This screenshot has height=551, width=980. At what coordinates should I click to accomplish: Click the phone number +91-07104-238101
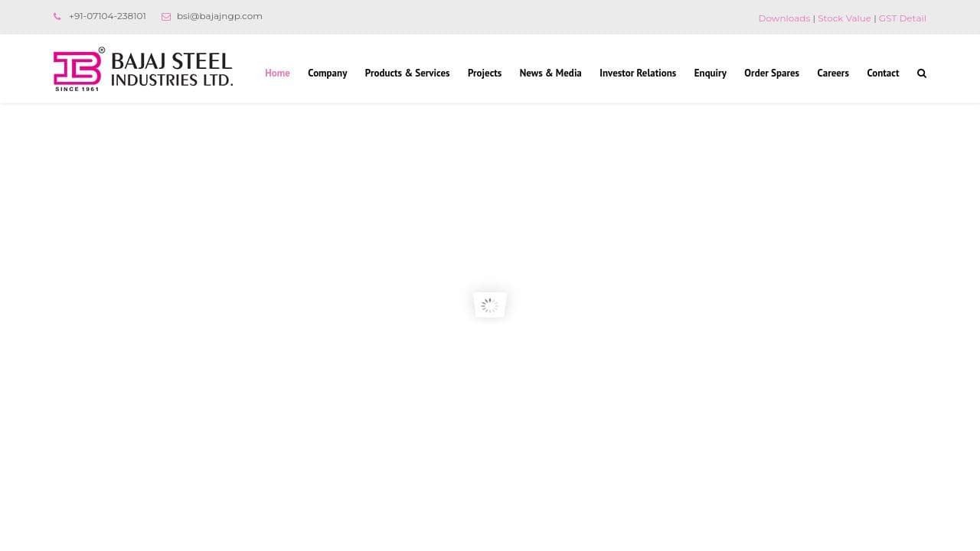coord(107,15)
